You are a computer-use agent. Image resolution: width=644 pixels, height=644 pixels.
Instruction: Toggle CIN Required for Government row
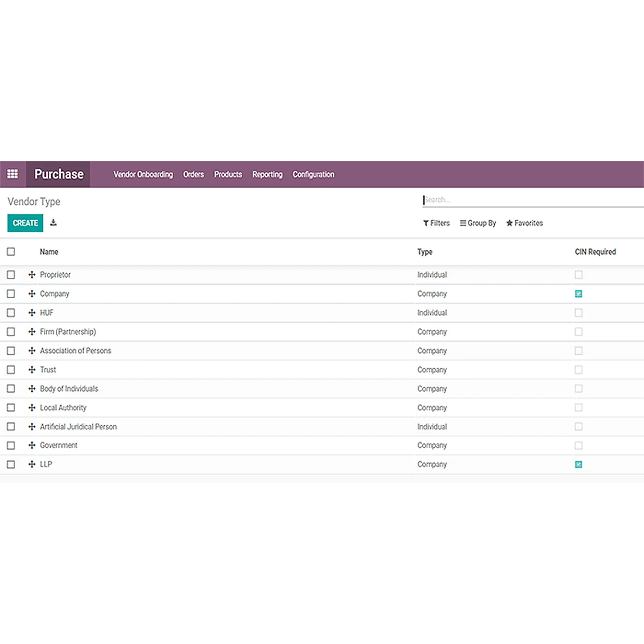point(578,445)
